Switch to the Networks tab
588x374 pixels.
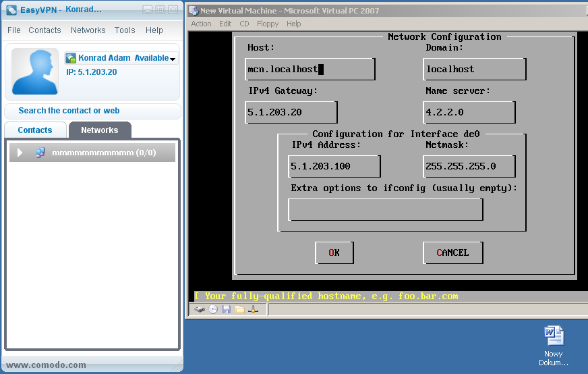coord(100,130)
